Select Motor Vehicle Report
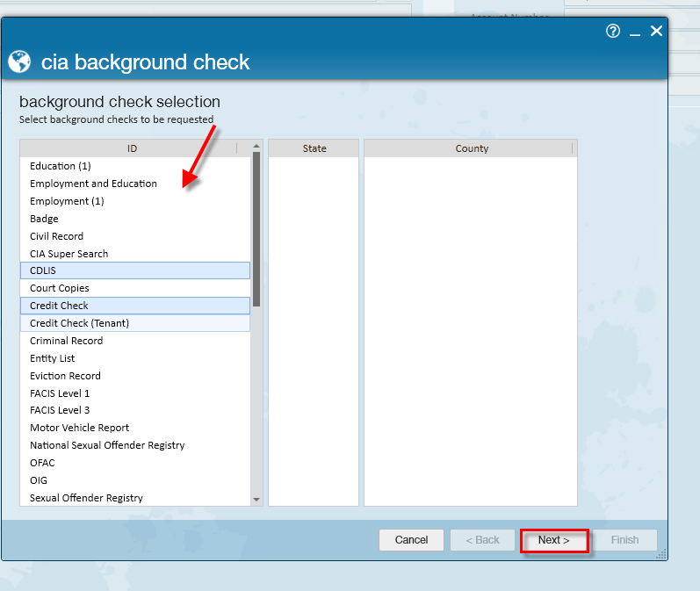Viewport: 700px width, 591px height. pos(135,428)
